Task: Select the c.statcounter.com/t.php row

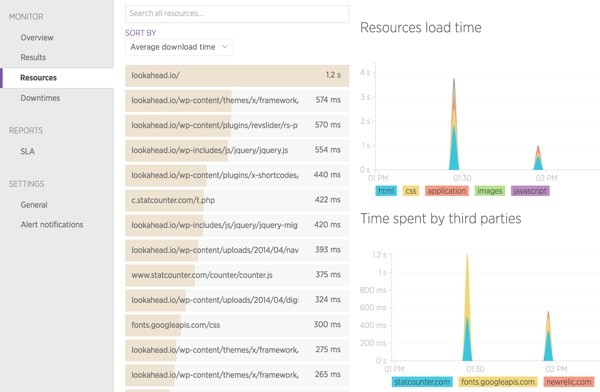Action: pyautogui.click(x=237, y=200)
